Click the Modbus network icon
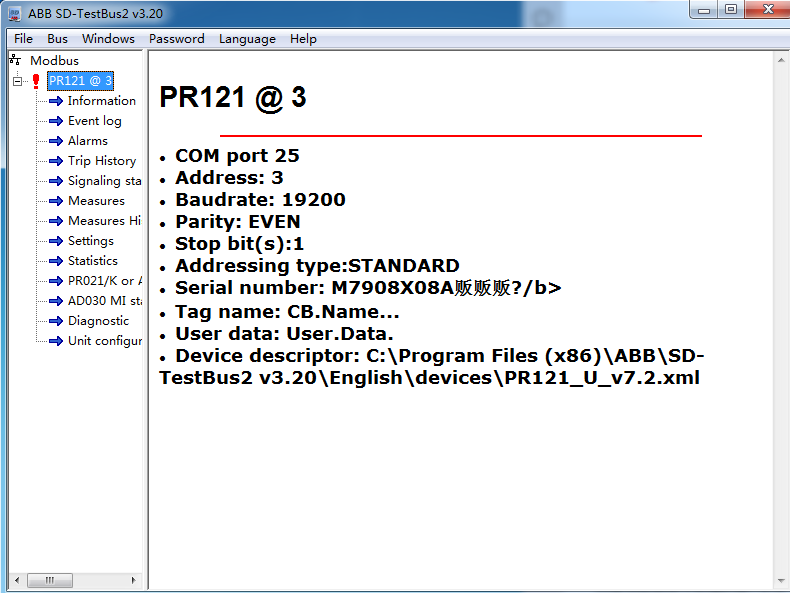This screenshot has width=790, height=593. pyautogui.click(x=15, y=60)
